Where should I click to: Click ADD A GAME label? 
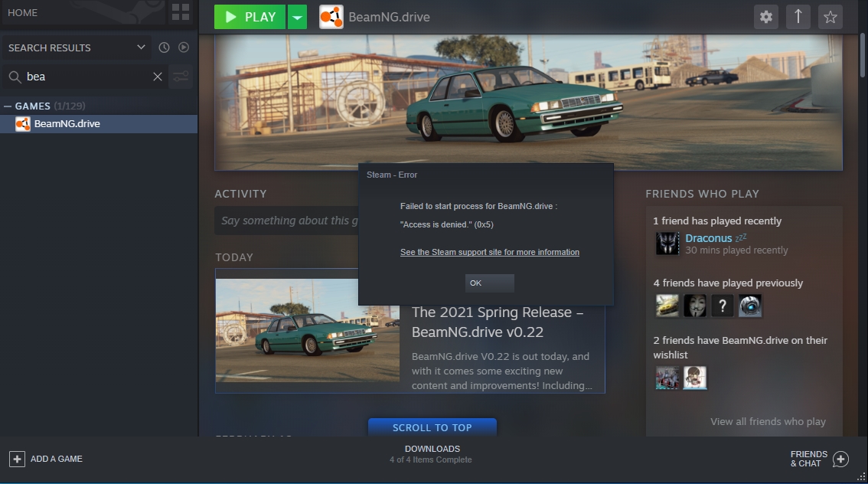click(x=57, y=459)
